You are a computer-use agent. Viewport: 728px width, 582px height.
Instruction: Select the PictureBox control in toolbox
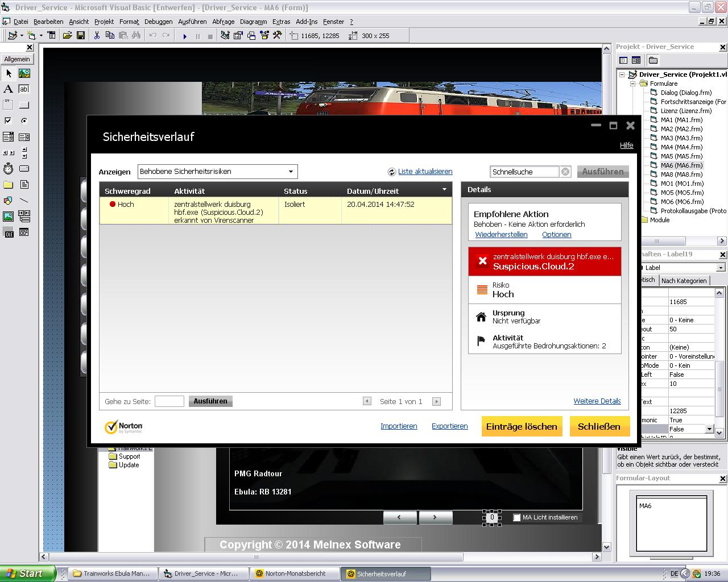24,73
